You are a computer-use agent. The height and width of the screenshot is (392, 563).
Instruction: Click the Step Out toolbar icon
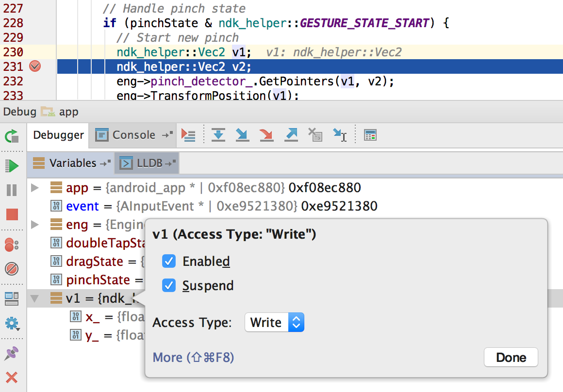[291, 135]
